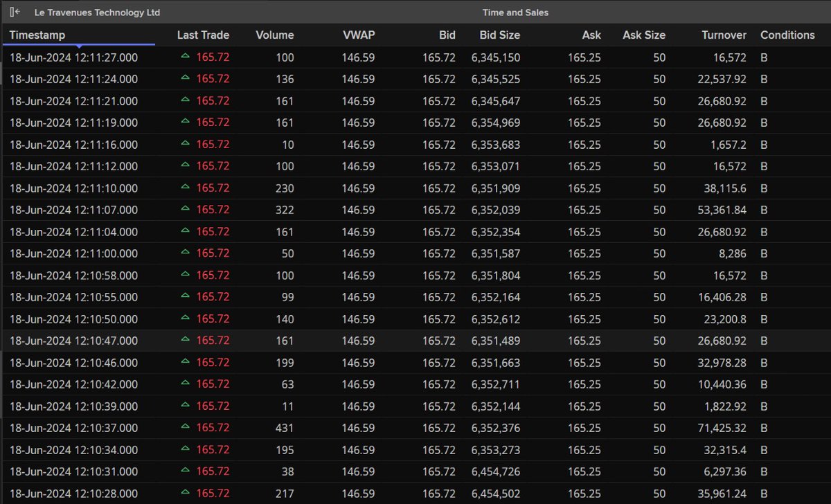Select timestamp 18-Jun-2024 12:11:21.000

[73, 101]
